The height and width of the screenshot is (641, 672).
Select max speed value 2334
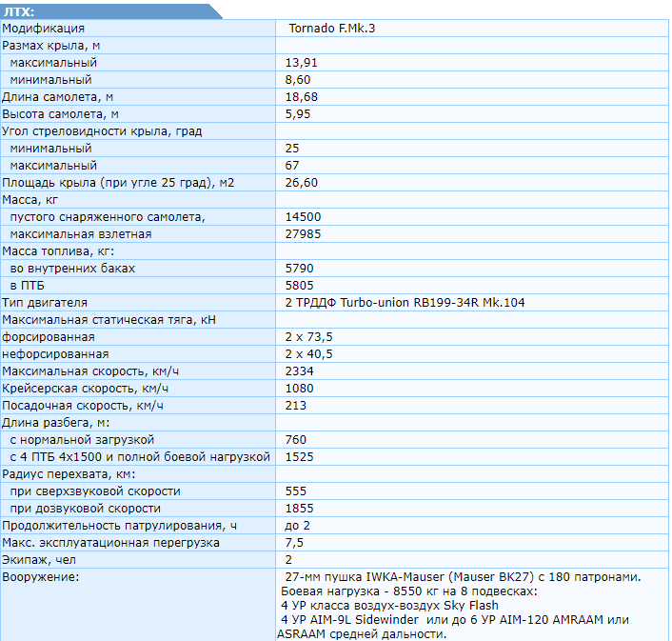click(x=300, y=371)
